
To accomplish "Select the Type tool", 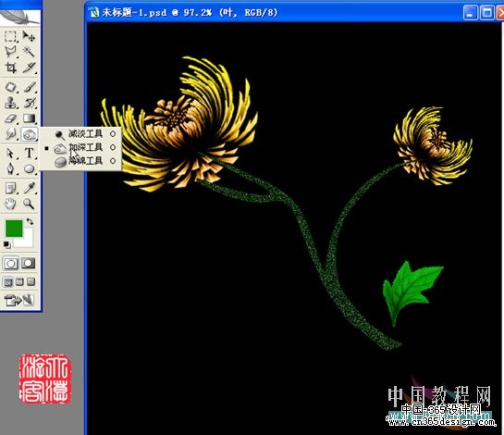I will (x=29, y=153).
